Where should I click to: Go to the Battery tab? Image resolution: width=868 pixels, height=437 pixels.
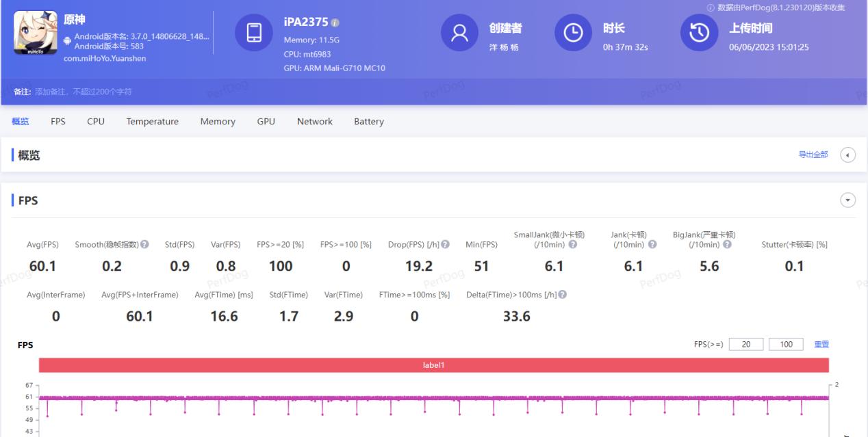click(x=368, y=122)
